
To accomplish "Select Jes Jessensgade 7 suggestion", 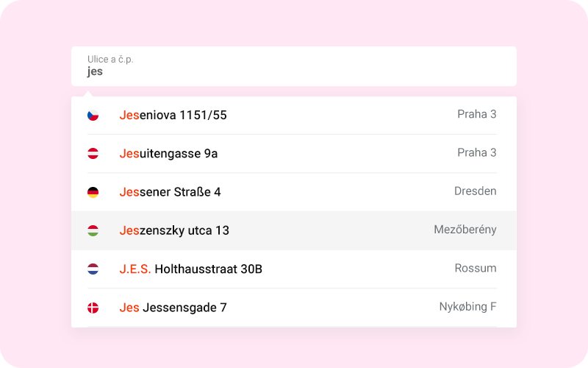I will (x=173, y=308).
